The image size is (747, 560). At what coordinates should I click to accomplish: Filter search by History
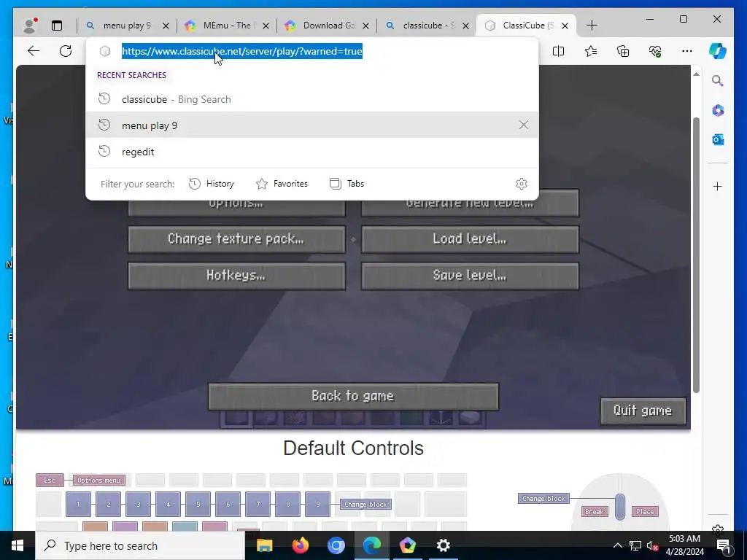(x=212, y=184)
